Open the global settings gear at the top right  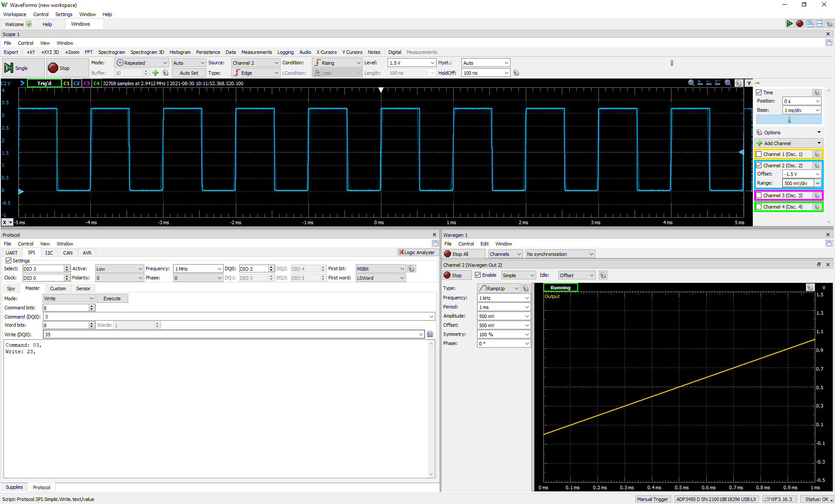[x=829, y=24]
